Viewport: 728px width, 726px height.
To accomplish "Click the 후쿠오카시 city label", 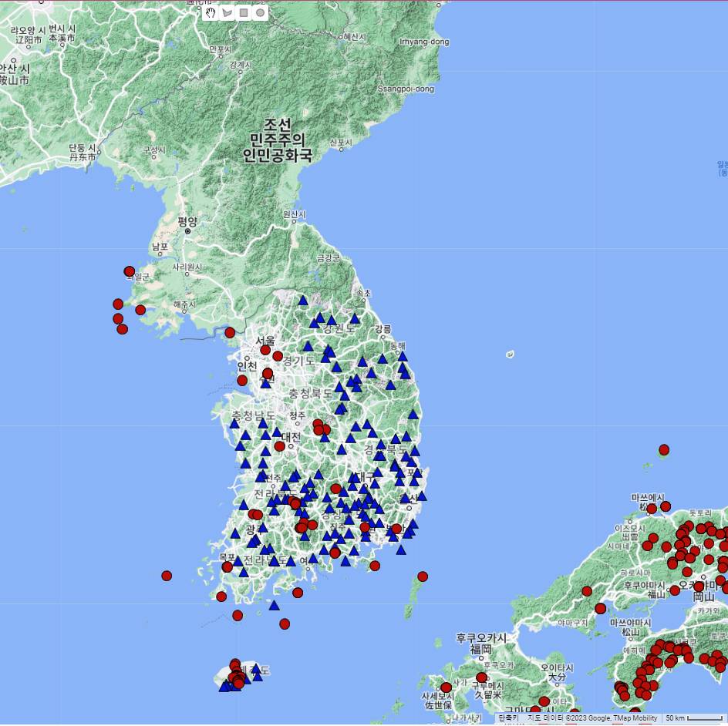I will coord(481,638).
